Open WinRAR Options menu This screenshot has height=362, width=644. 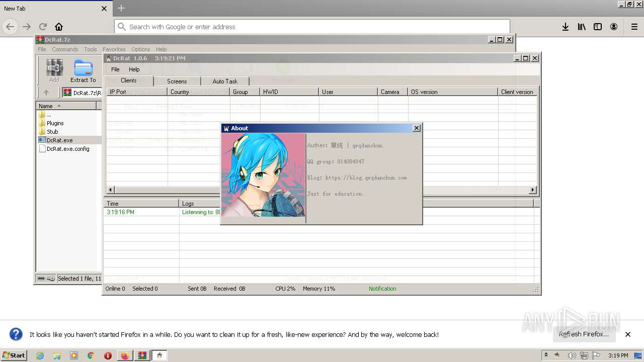pyautogui.click(x=141, y=49)
